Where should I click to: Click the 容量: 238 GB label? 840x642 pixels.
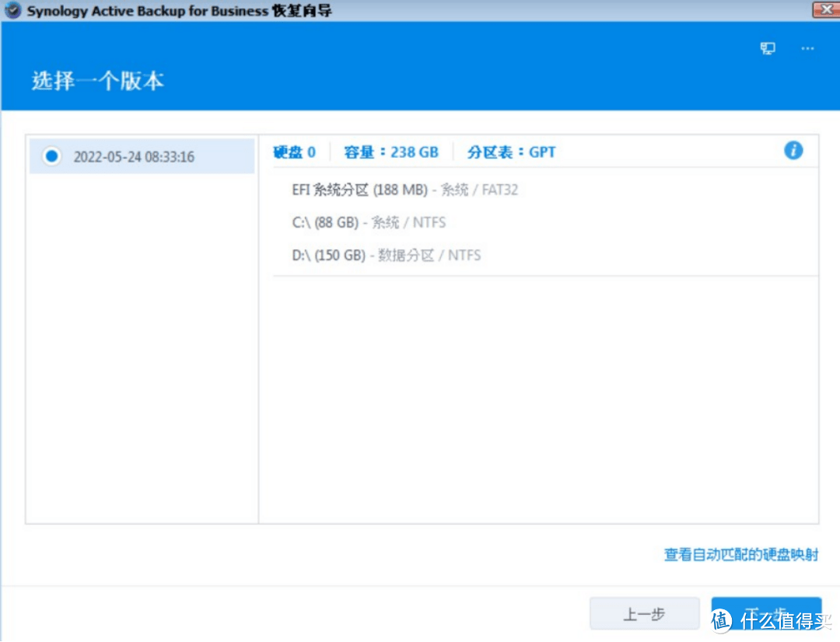(x=391, y=152)
